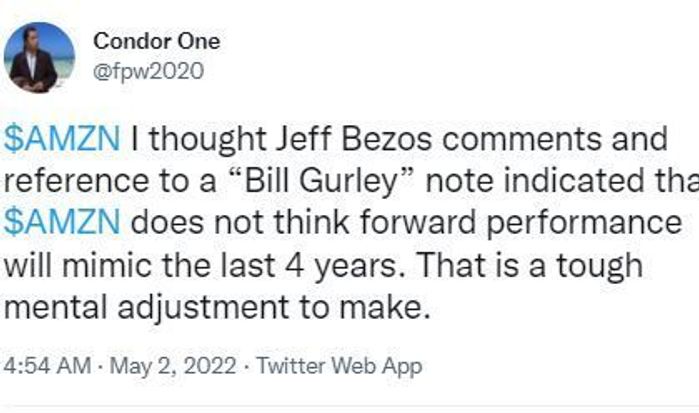The image size is (699, 413).
Task: Open the @fpw2020 handle link
Action: [x=148, y=71]
